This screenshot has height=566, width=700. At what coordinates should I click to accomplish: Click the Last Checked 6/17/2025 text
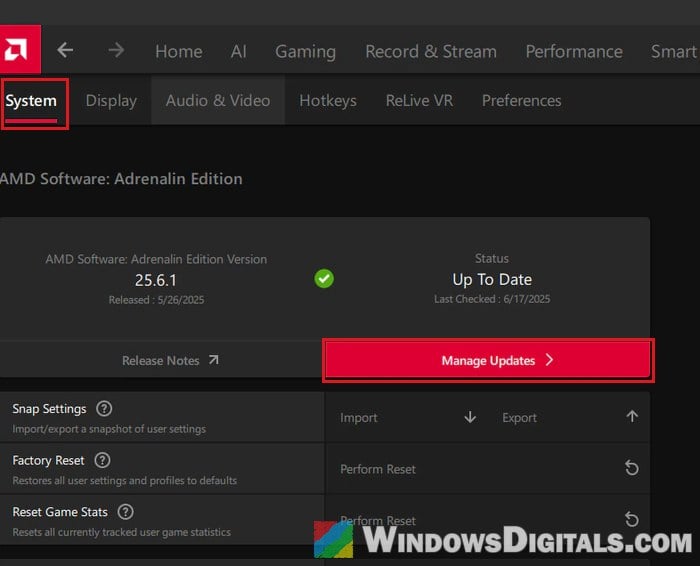pos(492,299)
